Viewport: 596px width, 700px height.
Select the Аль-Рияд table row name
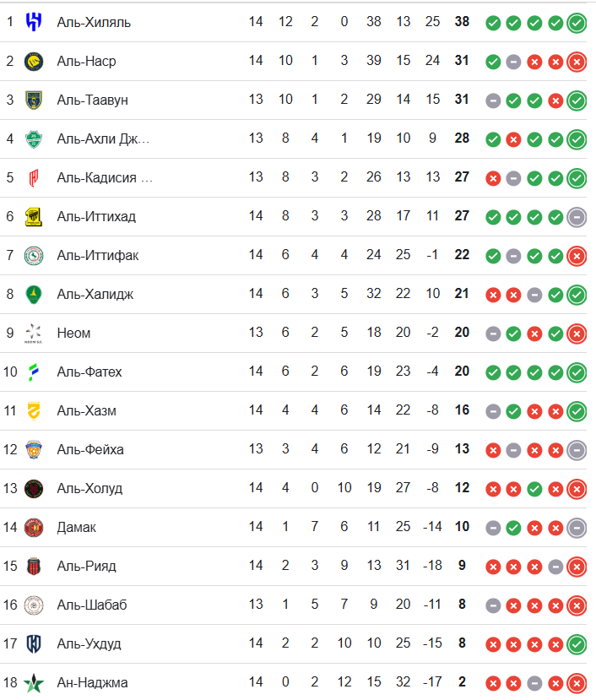coord(87,566)
